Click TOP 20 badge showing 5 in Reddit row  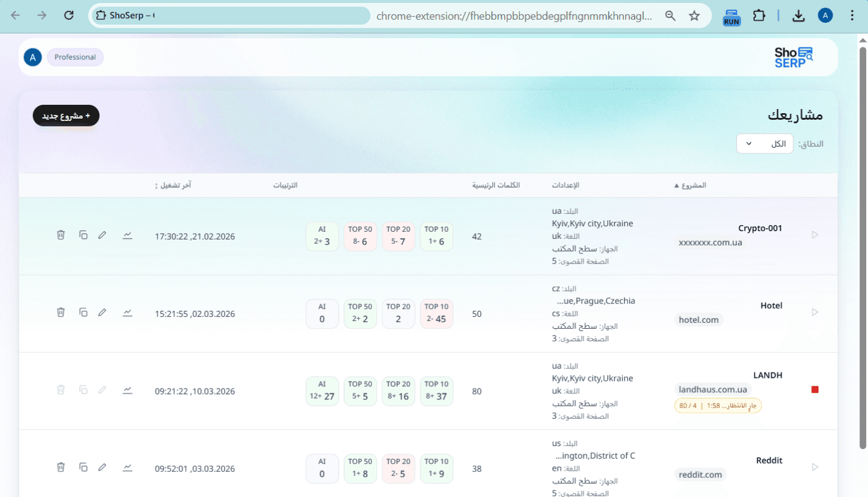point(398,468)
